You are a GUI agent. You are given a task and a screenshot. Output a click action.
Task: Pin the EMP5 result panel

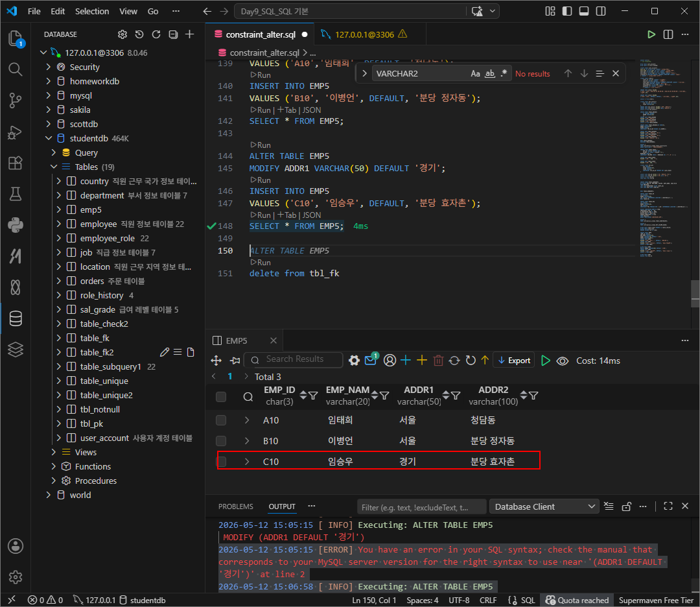pyautogui.click(x=235, y=361)
